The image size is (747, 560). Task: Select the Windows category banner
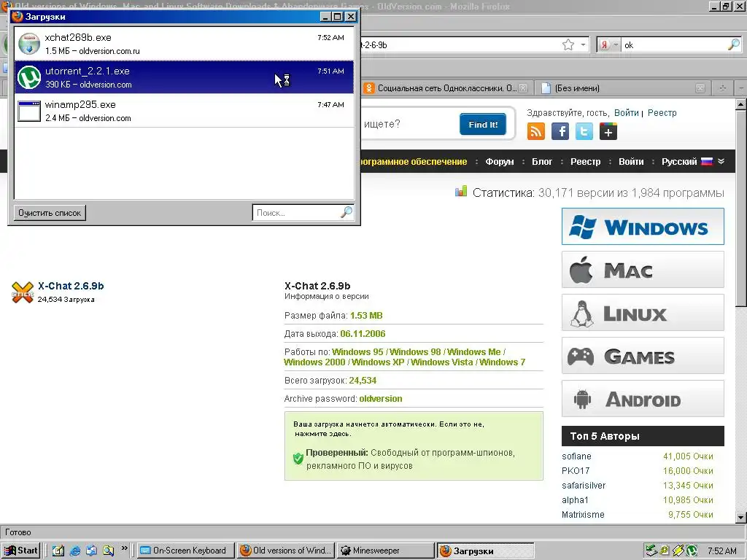643,227
